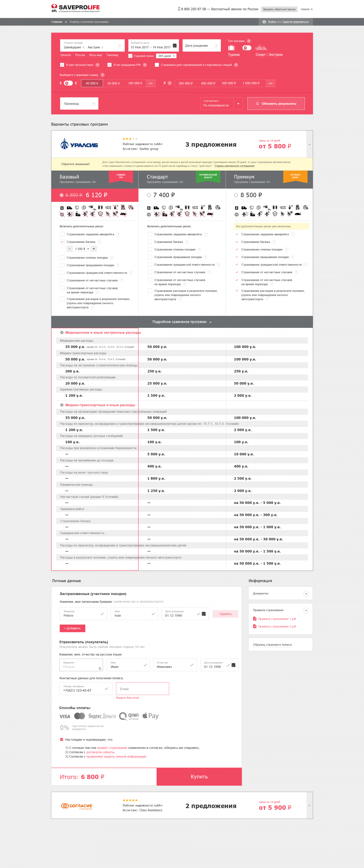Click the Уралсиб company logo

(79, 144)
